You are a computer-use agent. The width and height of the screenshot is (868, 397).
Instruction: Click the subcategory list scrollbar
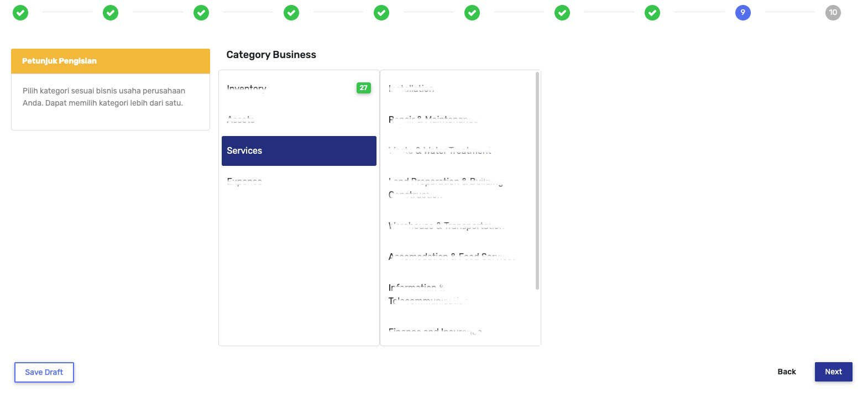click(537, 181)
